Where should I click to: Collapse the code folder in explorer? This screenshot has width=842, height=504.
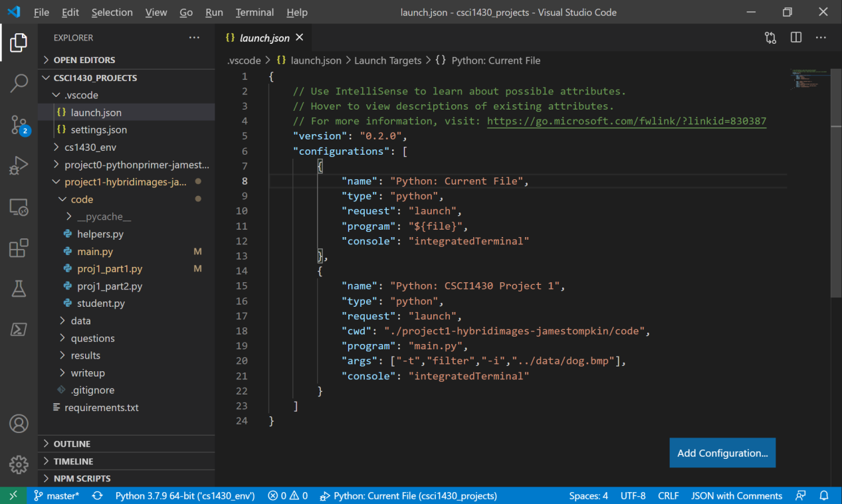(82, 199)
